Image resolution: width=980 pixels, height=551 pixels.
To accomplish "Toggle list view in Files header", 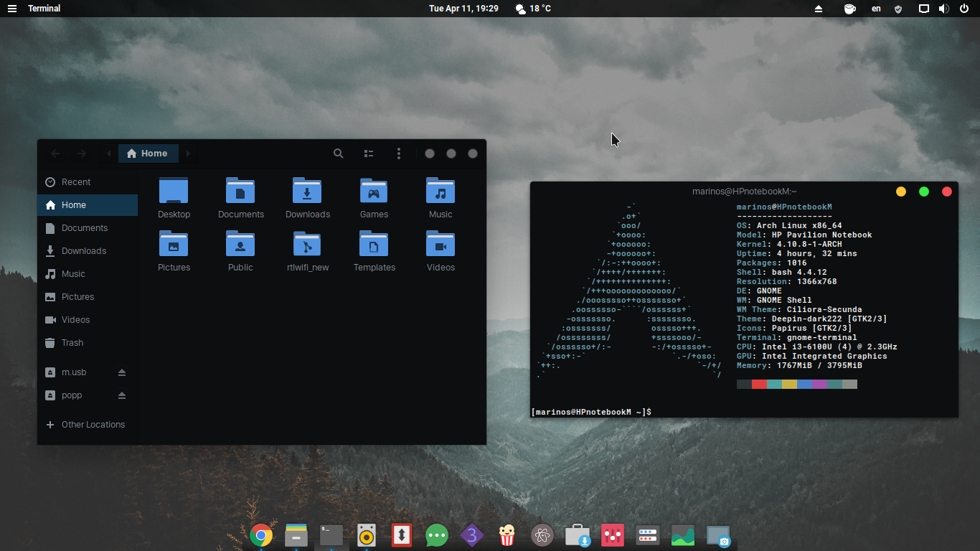I will [x=369, y=154].
